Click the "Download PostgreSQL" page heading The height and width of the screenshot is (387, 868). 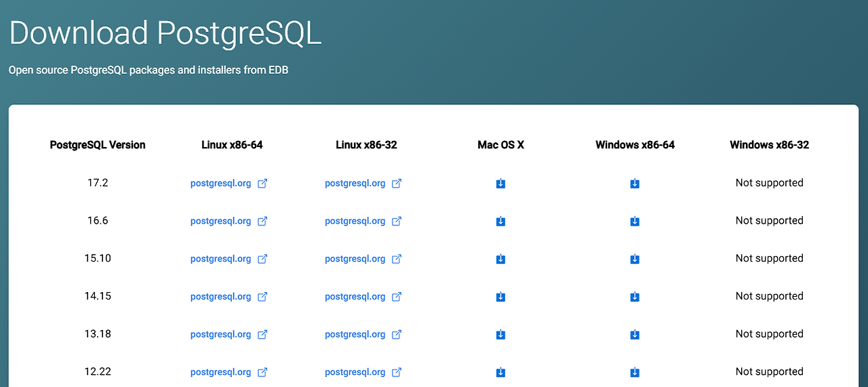coord(165,33)
